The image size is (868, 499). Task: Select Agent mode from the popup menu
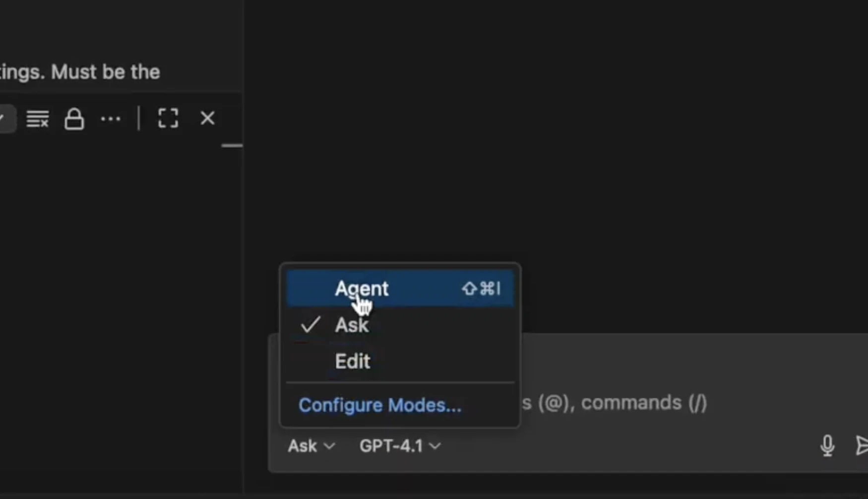pos(362,289)
